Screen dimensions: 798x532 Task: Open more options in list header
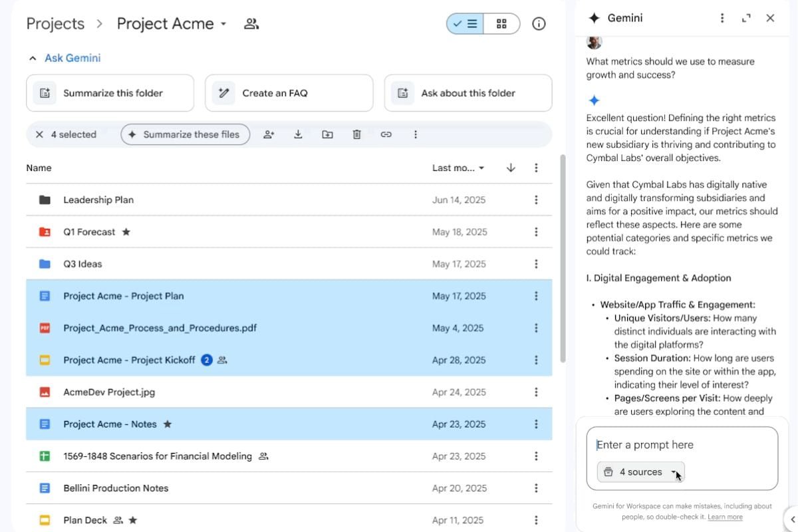(x=536, y=168)
